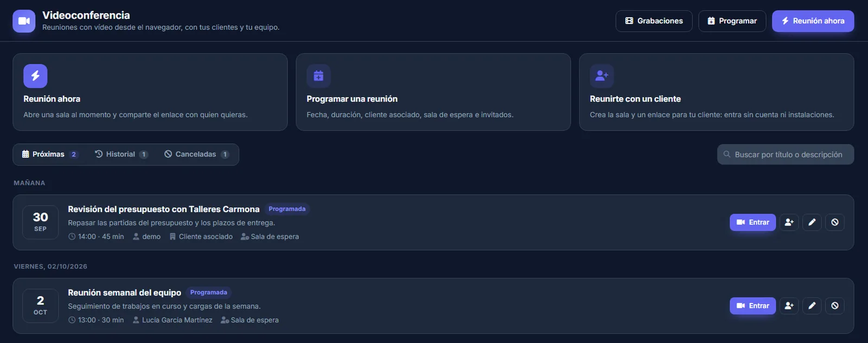Focus the Buscar por título o descripción field

[786, 154]
